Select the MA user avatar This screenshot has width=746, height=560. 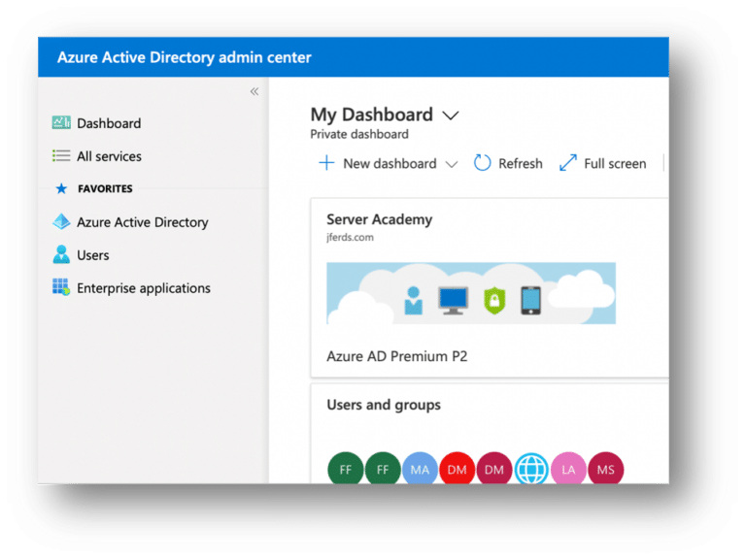coord(420,470)
